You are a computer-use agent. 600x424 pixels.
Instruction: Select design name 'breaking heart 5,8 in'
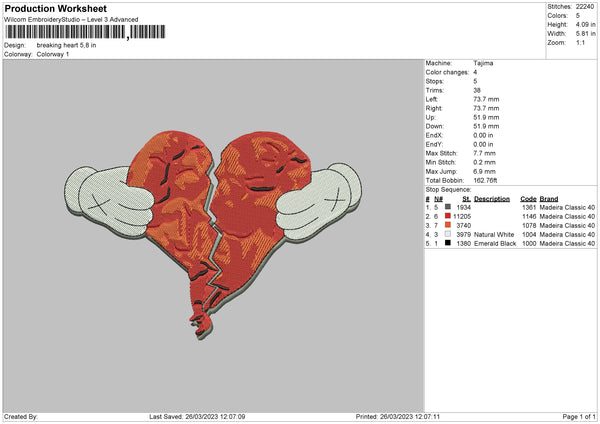tap(66, 45)
